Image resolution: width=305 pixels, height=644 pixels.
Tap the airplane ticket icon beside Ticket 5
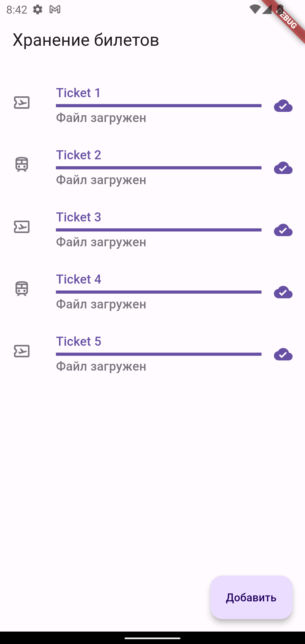pyautogui.click(x=22, y=351)
